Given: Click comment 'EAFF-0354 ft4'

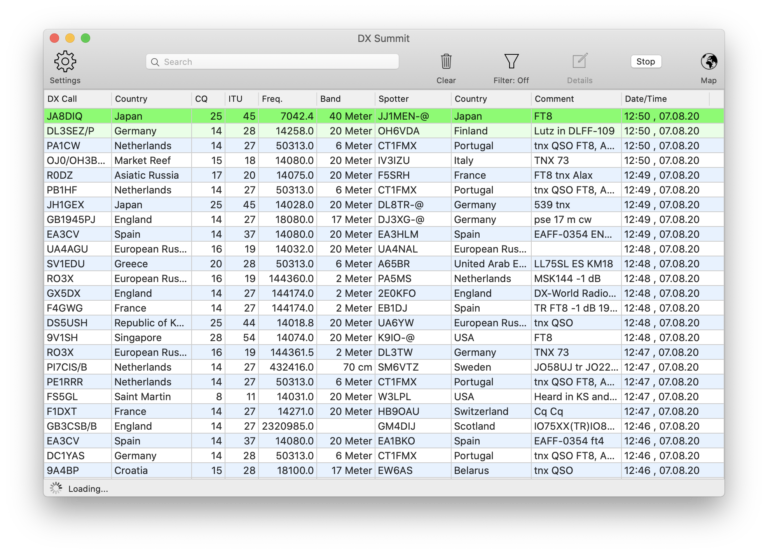Looking at the screenshot, I should [569, 441].
